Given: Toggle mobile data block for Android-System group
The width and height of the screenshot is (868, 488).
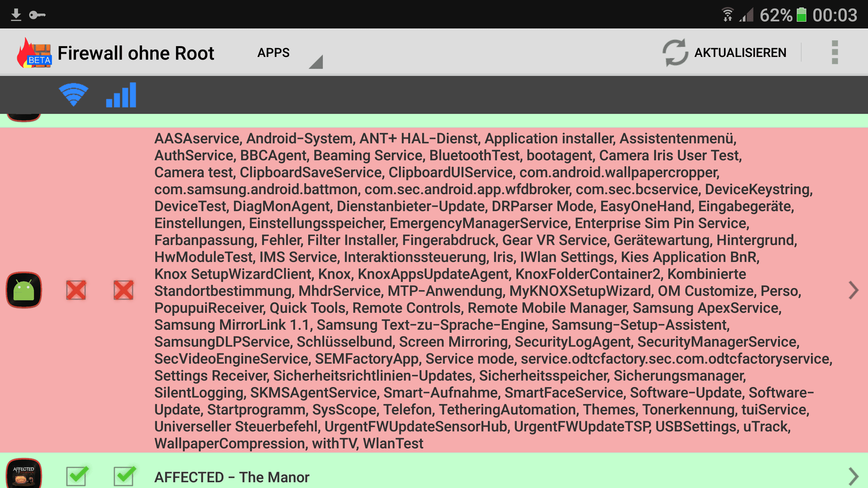Looking at the screenshot, I should pos(123,290).
